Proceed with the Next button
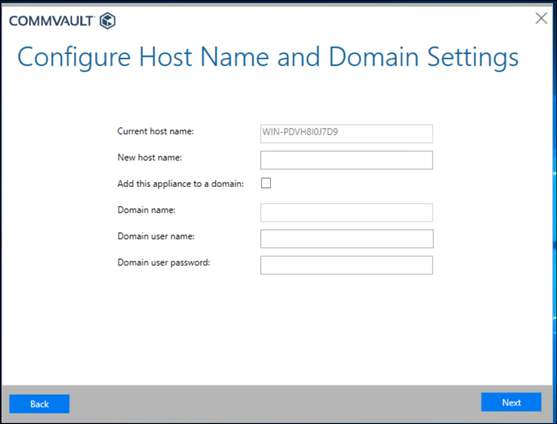The image size is (557, 424). coord(511,402)
